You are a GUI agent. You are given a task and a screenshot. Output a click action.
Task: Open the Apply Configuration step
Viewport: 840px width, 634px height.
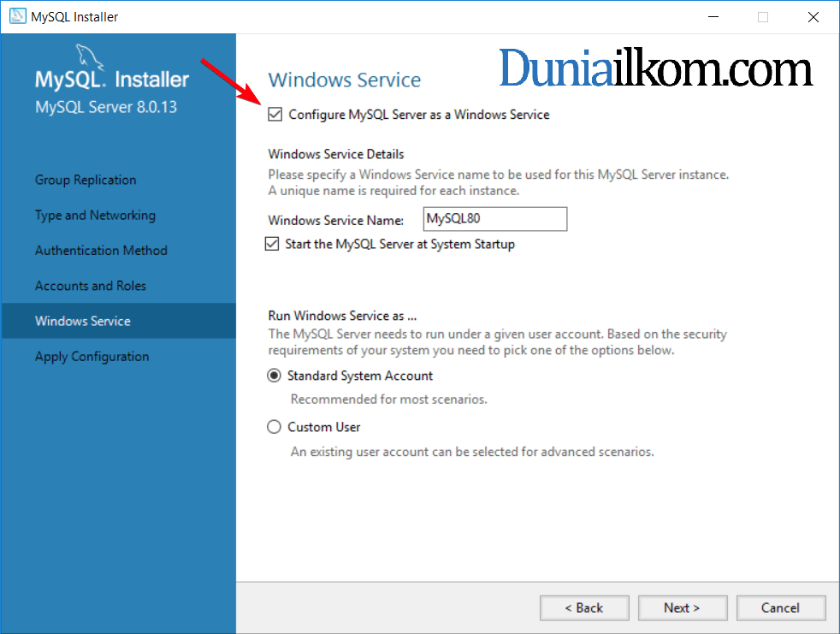click(x=92, y=357)
